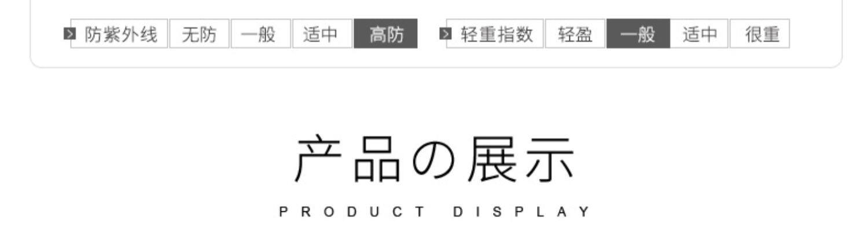Select 一般 in the 防紫外线 row
This screenshot has height=238, width=868.
261,34
